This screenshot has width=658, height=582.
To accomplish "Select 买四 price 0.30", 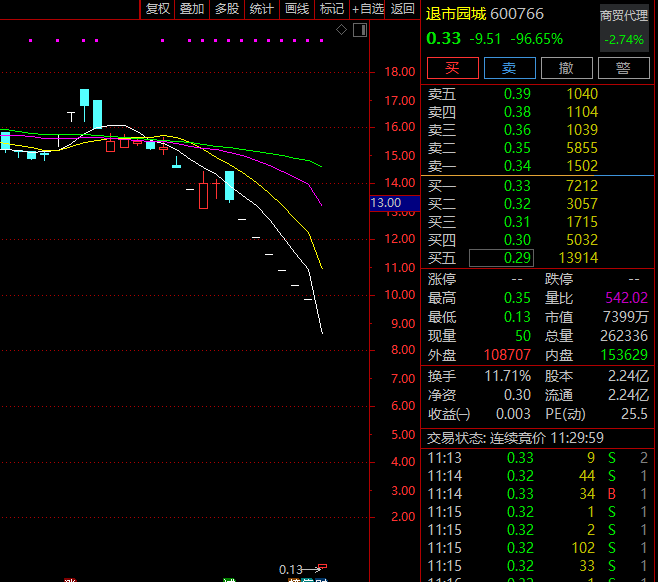I will click(x=517, y=240).
